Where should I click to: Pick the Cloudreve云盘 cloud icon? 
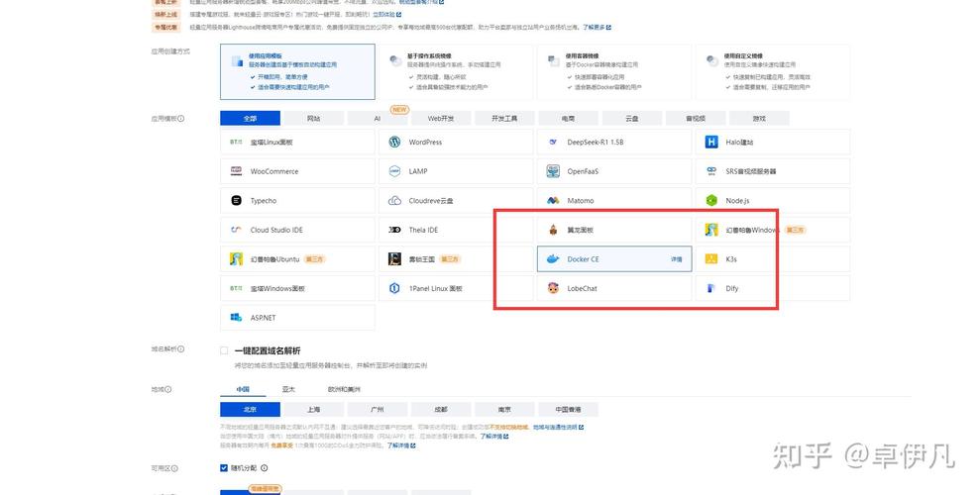tap(394, 200)
